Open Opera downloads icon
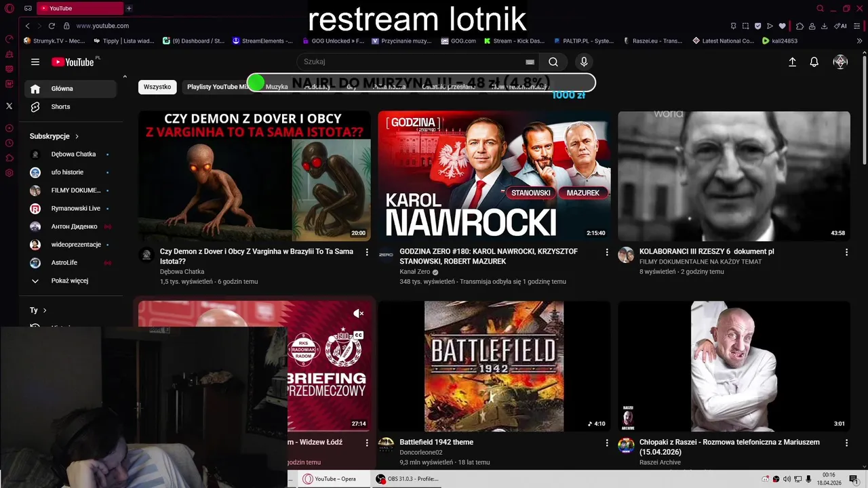The width and height of the screenshot is (868, 488). [x=824, y=26]
